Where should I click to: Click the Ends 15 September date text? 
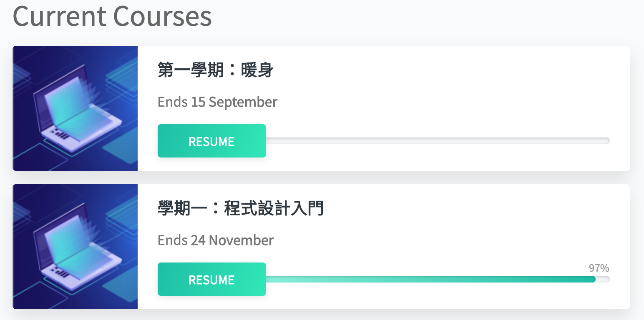(217, 102)
